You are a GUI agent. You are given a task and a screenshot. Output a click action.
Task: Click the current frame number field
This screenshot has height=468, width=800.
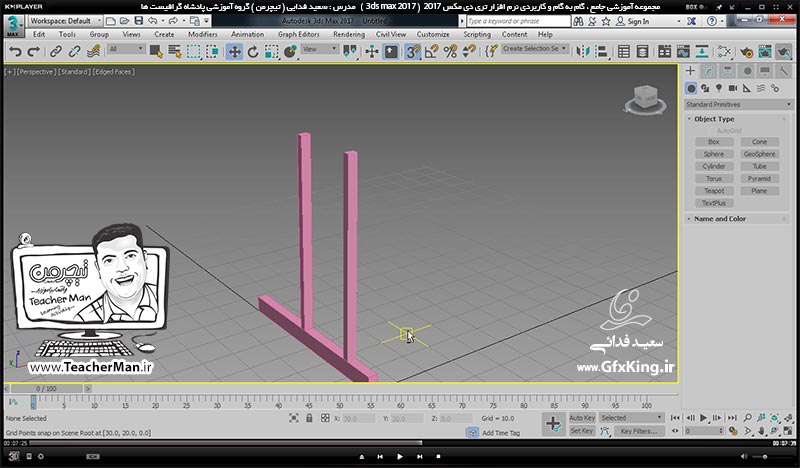(702, 431)
